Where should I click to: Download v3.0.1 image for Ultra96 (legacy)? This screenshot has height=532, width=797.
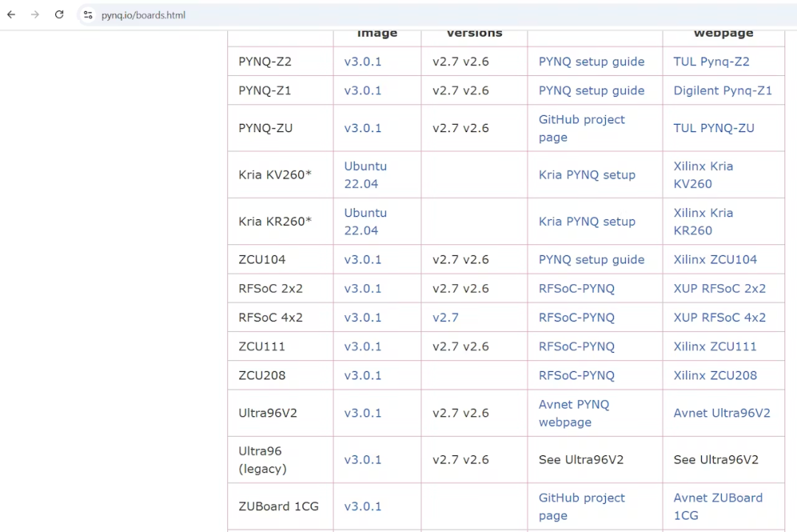pos(362,460)
